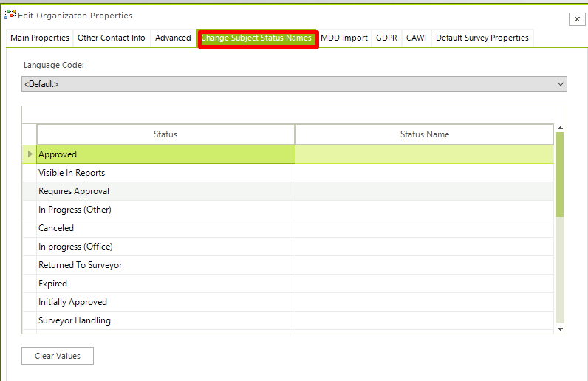The width and height of the screenshot is (588, 381).
Task: Open the GDPR tab
Action: (x=386, y=38)
